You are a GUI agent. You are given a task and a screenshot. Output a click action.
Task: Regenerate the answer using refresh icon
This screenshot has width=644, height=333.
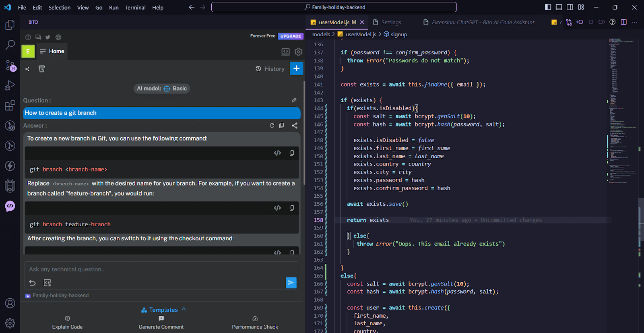(272, 126)
